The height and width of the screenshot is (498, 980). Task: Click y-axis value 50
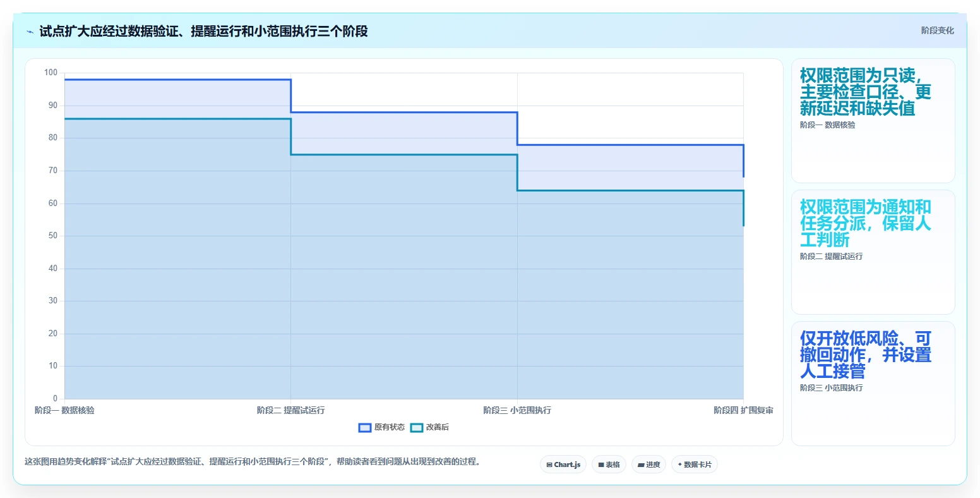[53, 236]
